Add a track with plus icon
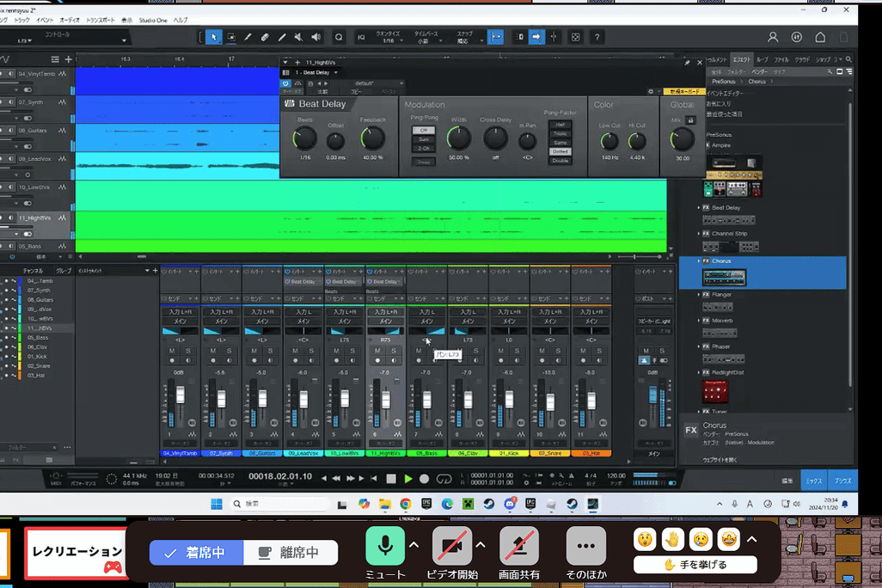The width and height of the screenshot is (882, 588). click(x=68, y=59)
